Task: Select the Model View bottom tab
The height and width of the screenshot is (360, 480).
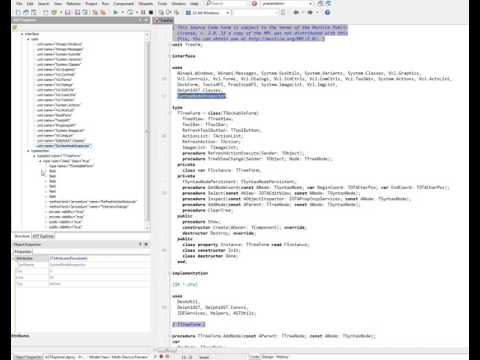Action: pyautogui.click(x=118, y=357)
